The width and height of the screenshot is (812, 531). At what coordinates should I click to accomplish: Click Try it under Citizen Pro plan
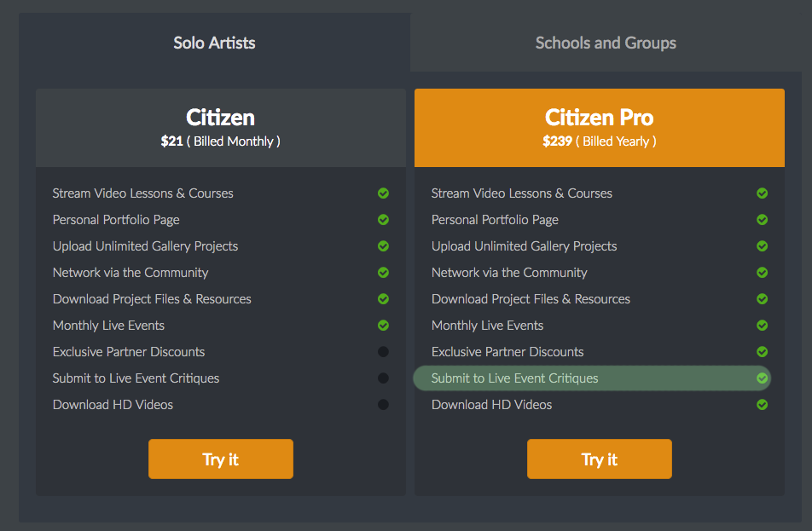599,459
